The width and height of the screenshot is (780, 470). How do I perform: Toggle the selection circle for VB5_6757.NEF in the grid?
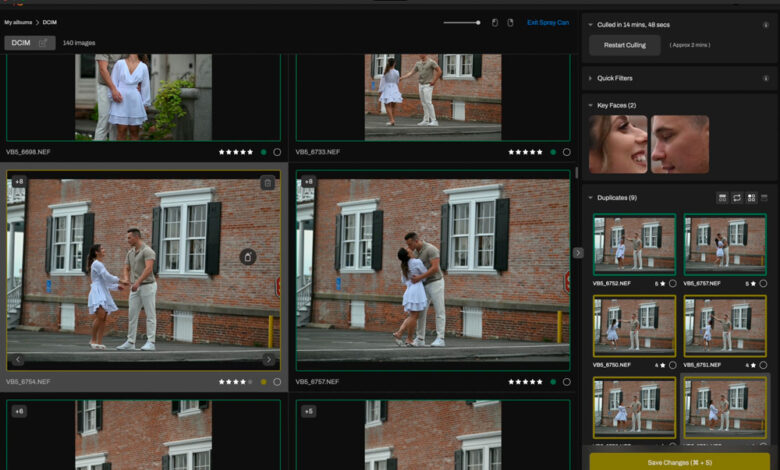(567, 382)
